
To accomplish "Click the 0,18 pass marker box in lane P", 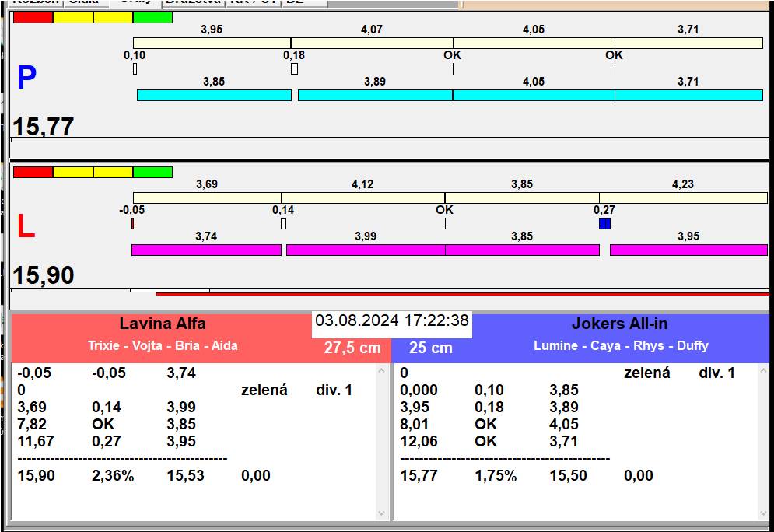I will click(x=294, y=68).
